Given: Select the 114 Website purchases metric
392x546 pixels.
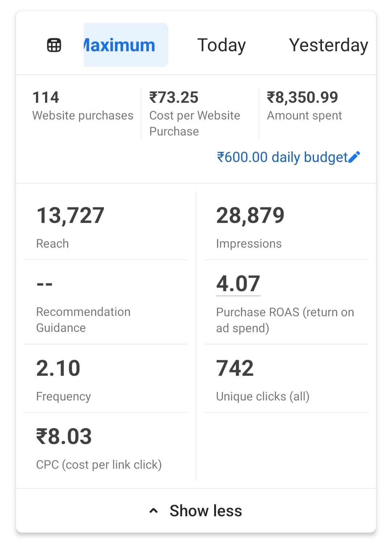Looking at the screenshot, I should [83, 105].
